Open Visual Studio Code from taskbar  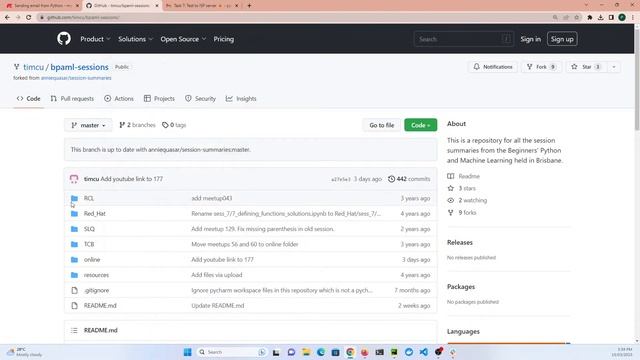pyautogui.click(x=424, y=352)
